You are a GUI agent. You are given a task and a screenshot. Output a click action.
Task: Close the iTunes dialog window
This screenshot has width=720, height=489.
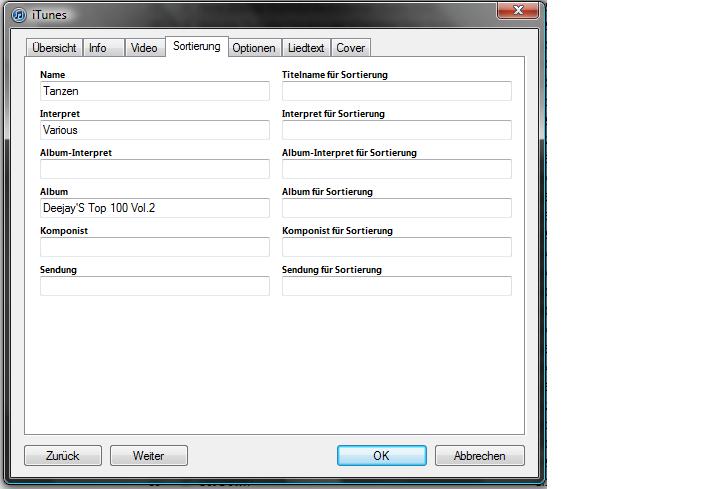tap(518, 10)
